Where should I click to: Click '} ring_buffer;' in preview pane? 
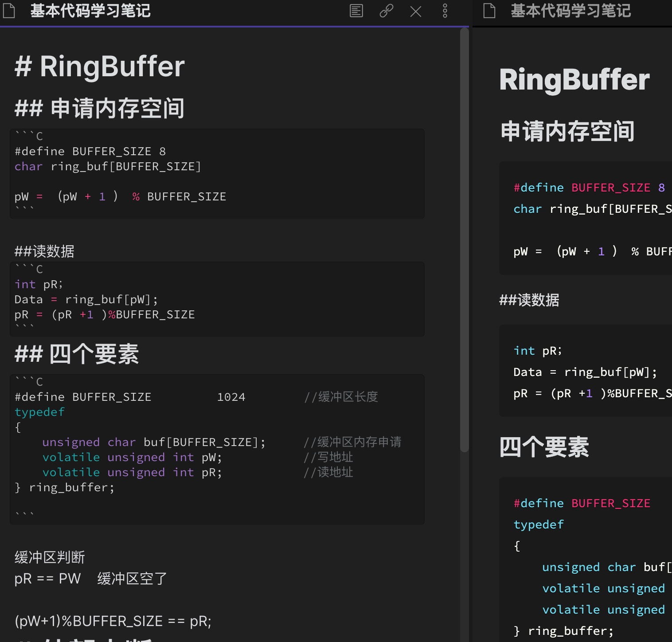[564, 631]
